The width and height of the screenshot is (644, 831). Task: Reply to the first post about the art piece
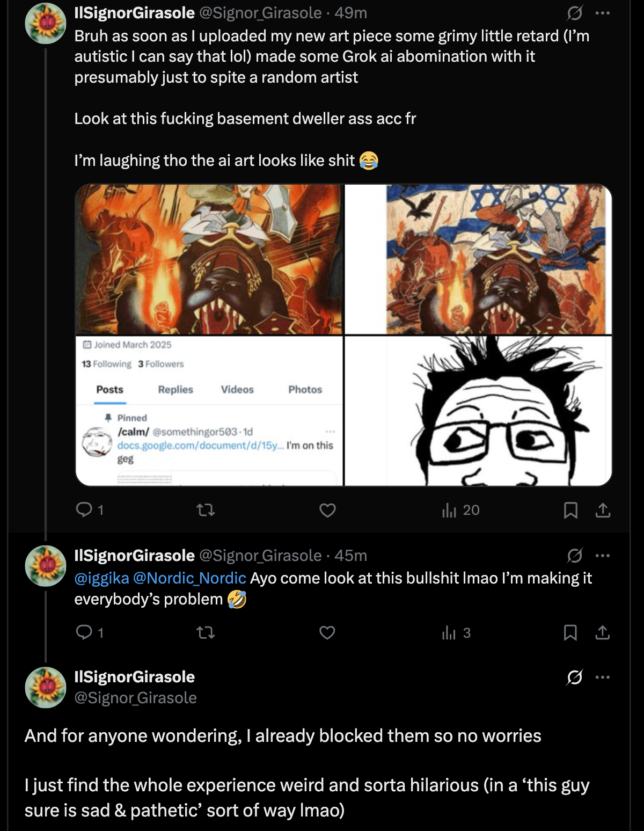[84, 509]
